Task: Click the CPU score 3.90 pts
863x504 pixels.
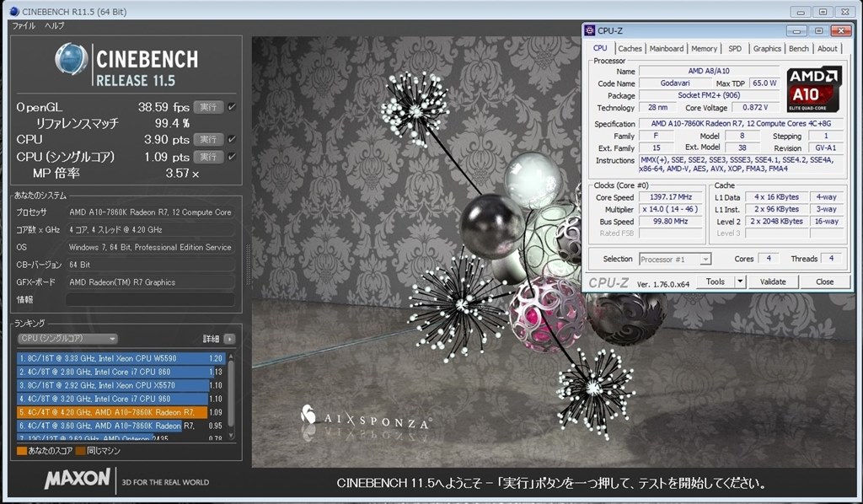Action: click(167, 139)
